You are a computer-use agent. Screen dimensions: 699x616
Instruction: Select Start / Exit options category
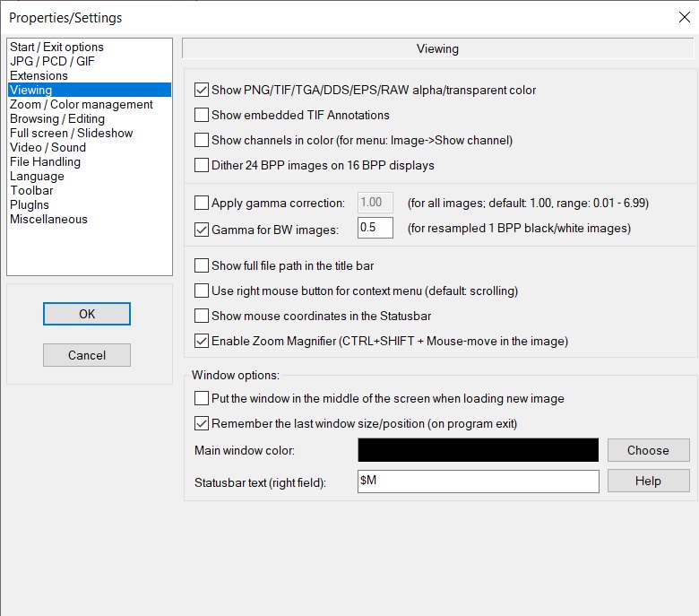coord(89,47)
